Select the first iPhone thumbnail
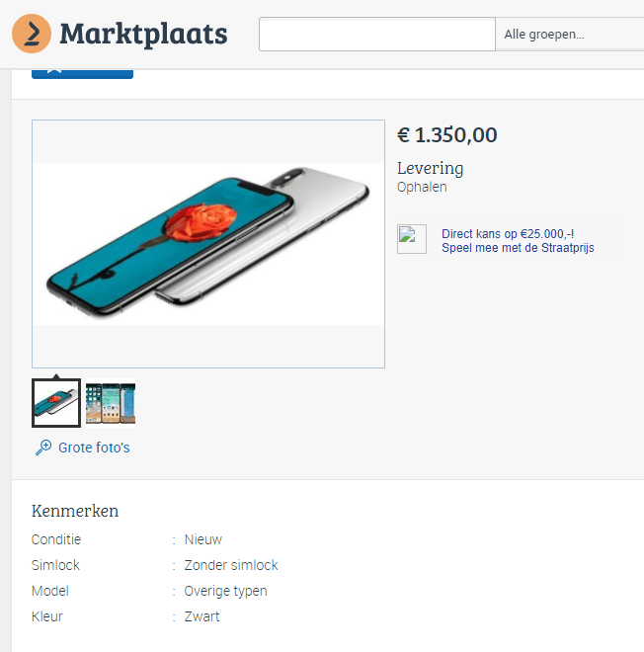The image size is (644, 652). (x=56, y=403)
